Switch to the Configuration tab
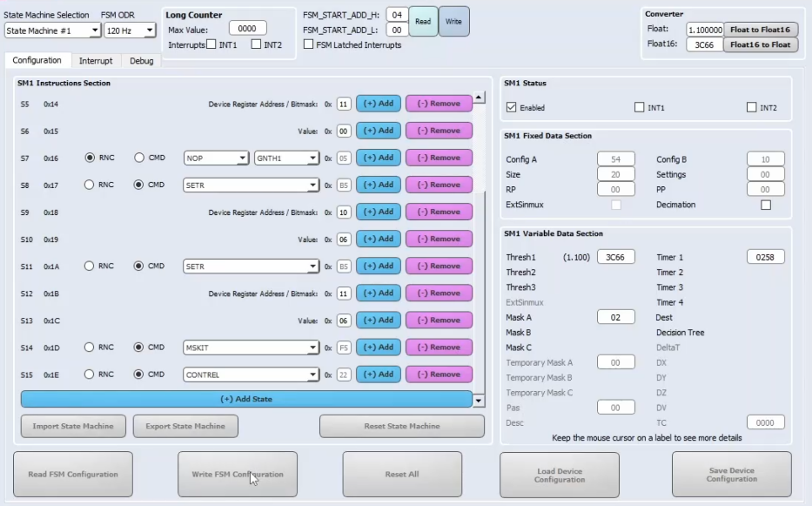Image resolution: width=812 pixels, height=506 pixels. 37,60
